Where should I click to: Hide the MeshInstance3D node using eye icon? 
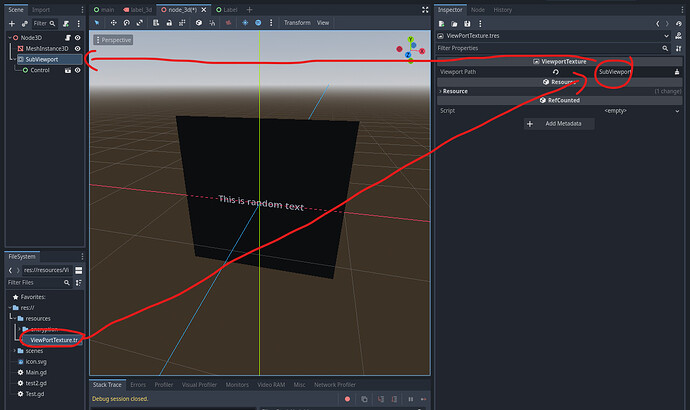coord(77,48)
